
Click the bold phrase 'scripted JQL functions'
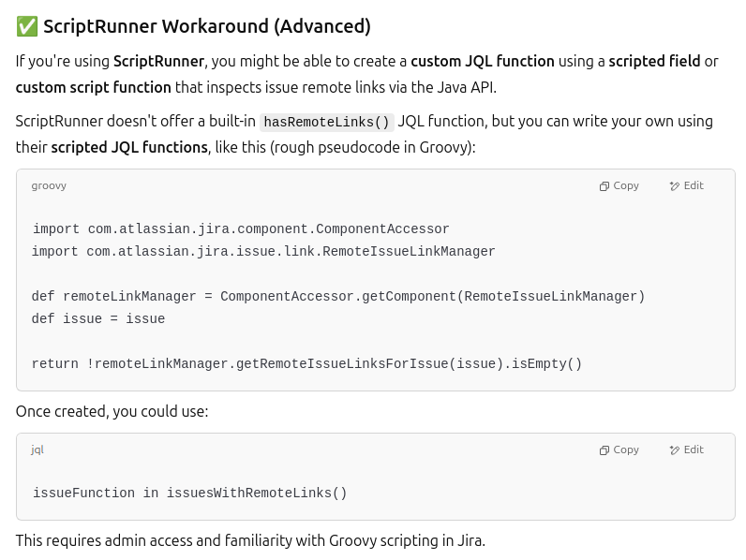pyautogui.click(x=129, y=147)
